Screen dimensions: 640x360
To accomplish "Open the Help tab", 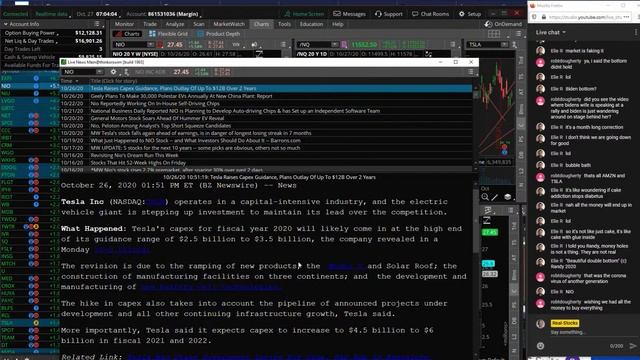I will [x=338, y=24].
